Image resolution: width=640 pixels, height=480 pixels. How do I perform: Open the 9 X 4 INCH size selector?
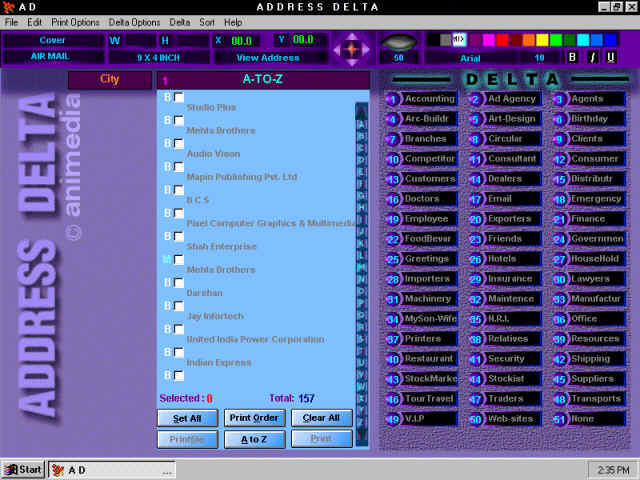[x=158, y=58]
